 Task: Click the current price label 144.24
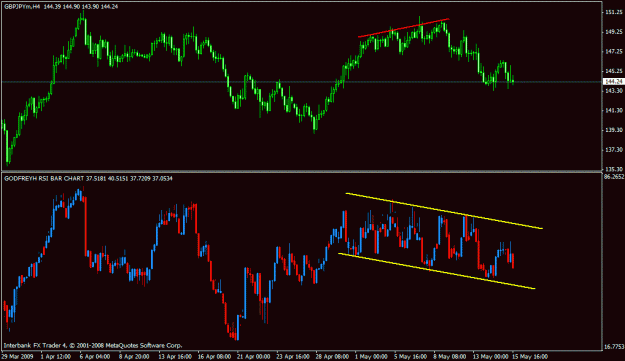coord(613,82)
